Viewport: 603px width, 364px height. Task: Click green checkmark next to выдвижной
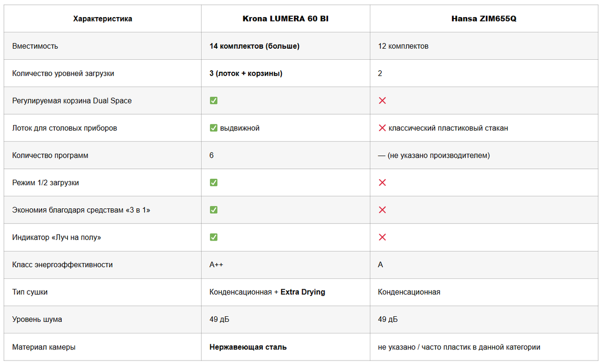pyautogui.click(x=214, y=128)
